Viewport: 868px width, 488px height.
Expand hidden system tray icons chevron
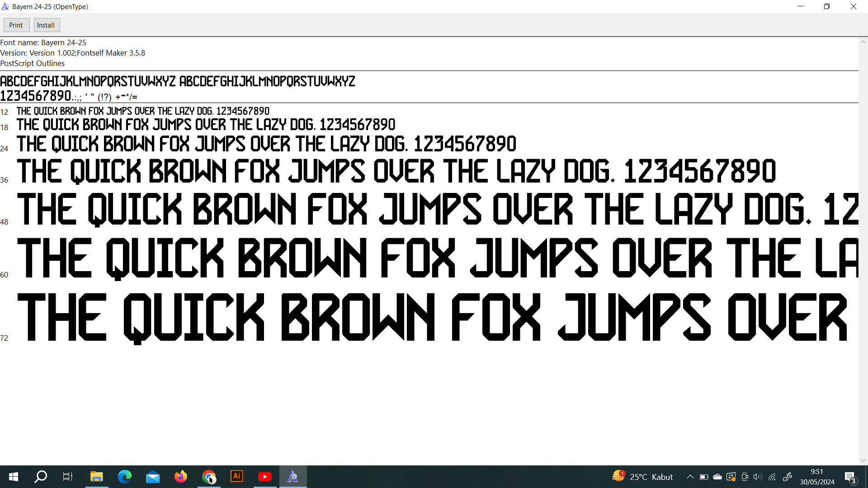click(x=690, y=477)
